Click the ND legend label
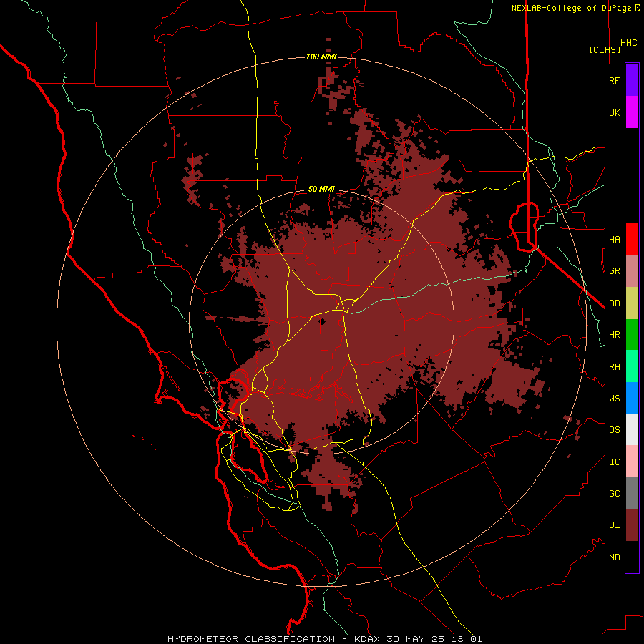Screen dimensions: 644x644 [614, 557]
